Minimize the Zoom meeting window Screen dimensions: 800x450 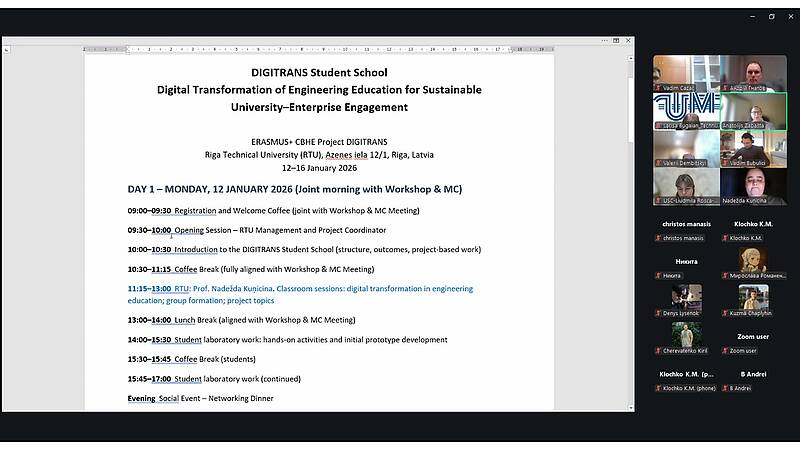pyautogui.click(x=749, y=16)
